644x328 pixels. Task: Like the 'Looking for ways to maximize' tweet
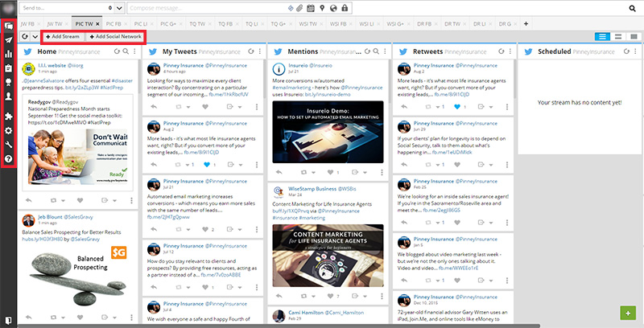point(205,107)
